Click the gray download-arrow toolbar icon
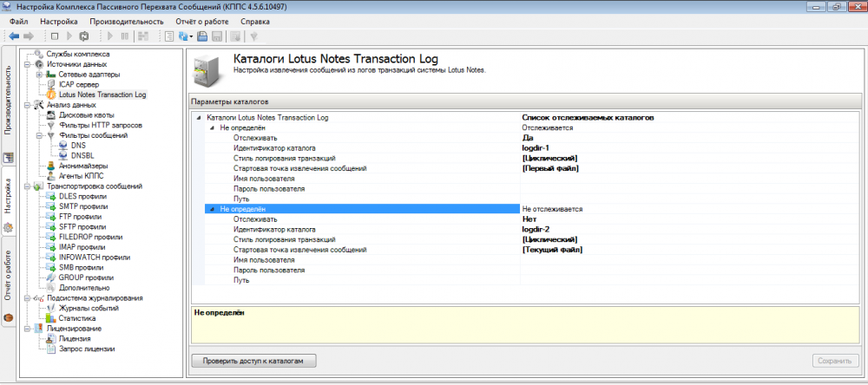Viewport: 868px width, 385px height. [x=235, y=36]
